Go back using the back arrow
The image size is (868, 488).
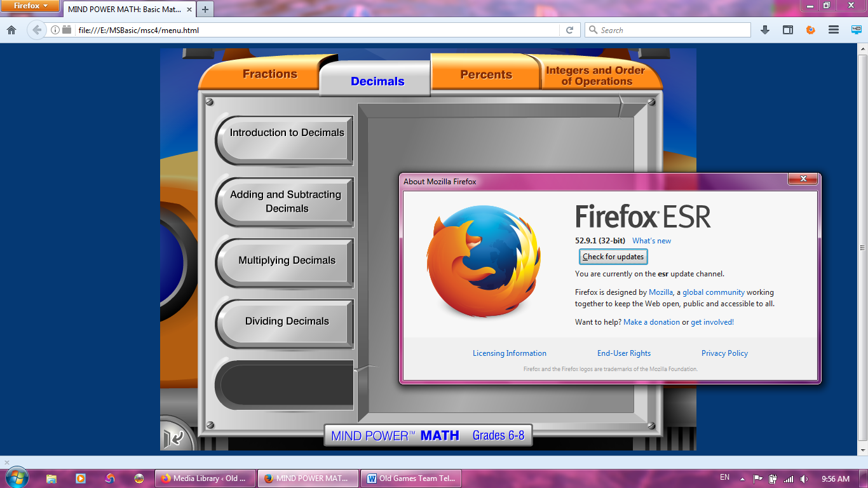pyautogui.click(x=37, y=30)
